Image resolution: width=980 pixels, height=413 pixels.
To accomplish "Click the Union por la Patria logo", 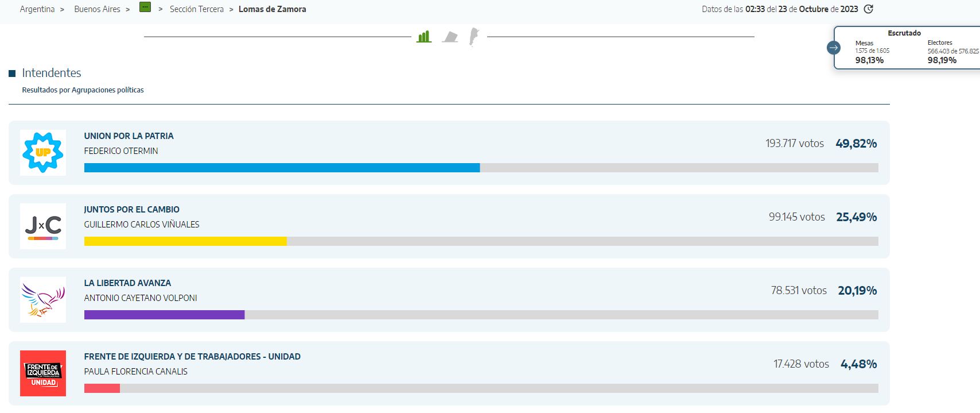I will (43, 153).
